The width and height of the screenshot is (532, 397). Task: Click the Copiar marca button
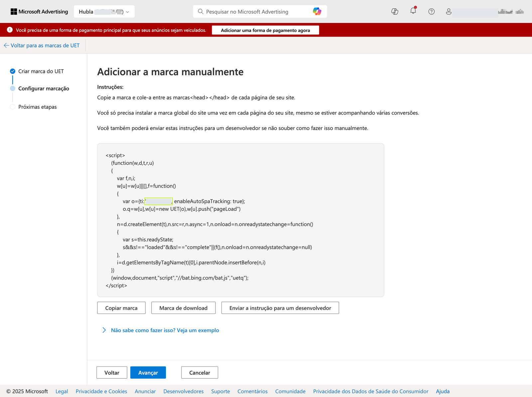[121, 308]
